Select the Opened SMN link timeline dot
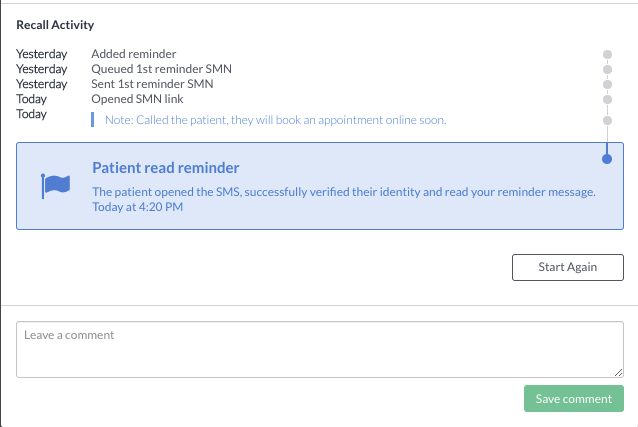The width and height of the screenshot is (638, 427). point(607,99)
